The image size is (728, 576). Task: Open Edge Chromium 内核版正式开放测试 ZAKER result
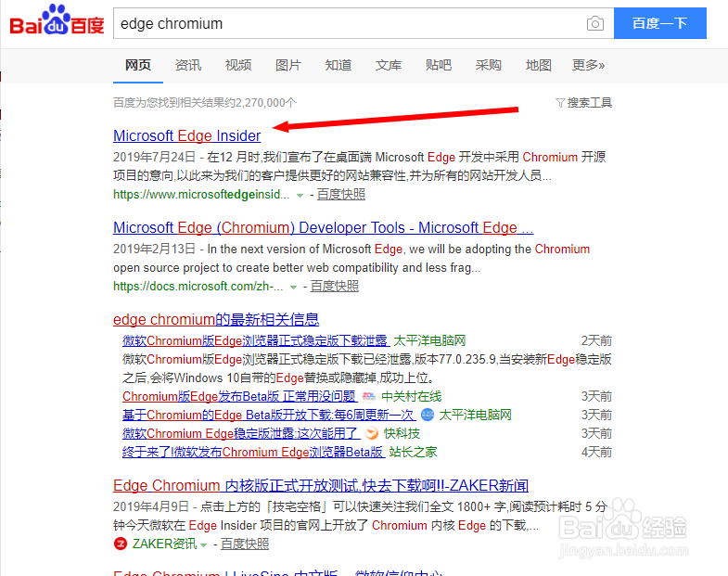pos(321,485)
